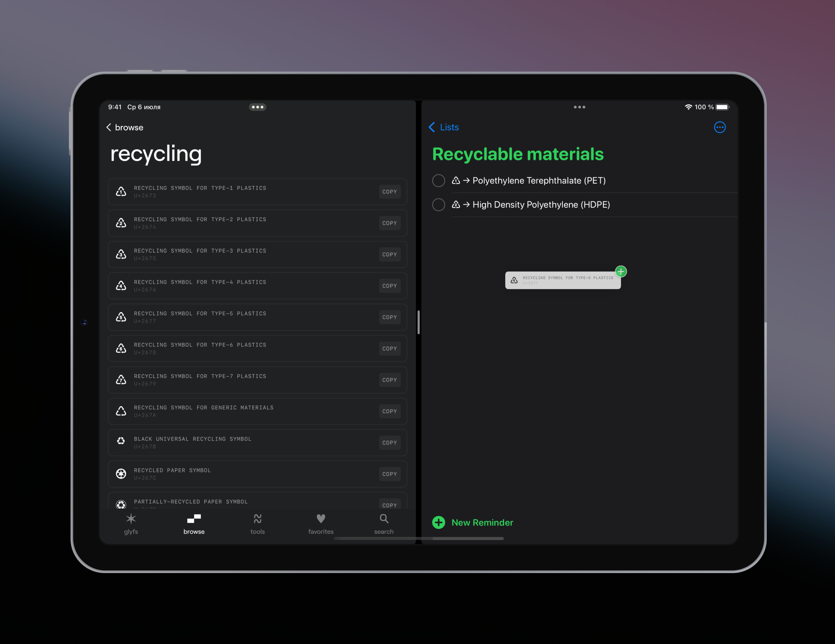835x644 pixels.
Task: Grab the split view divider handle
Action: click(419, 322)
